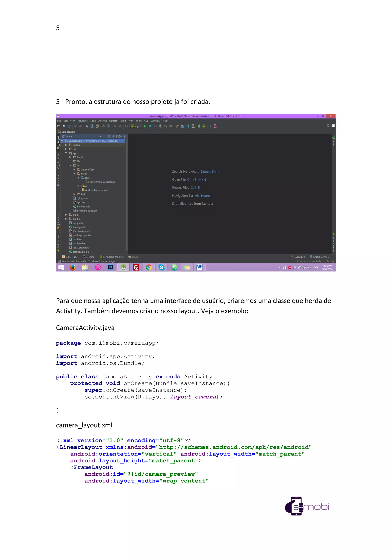Screen dimensions: 392x555
Task: Open the Messages tool window tab
Action: click(x=70, y=257)
